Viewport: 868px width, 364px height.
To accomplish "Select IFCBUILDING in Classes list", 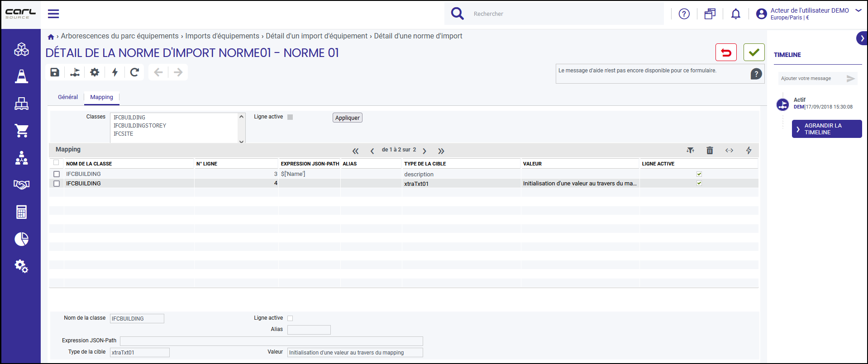I will 129,118.
